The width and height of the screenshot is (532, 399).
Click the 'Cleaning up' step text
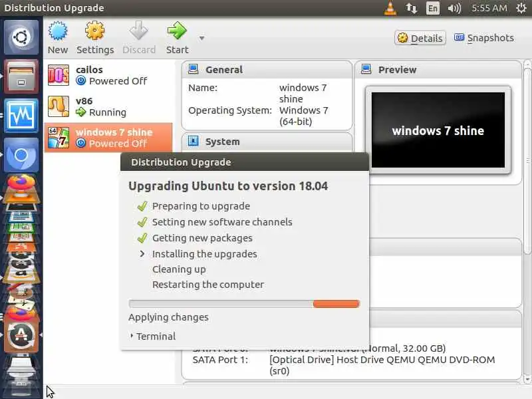(179, 269)
